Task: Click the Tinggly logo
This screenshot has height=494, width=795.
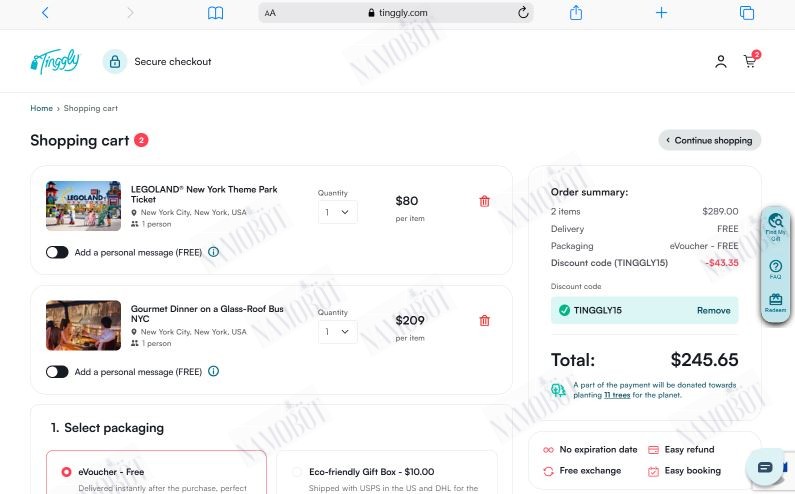Action: [x=55, y=61]
